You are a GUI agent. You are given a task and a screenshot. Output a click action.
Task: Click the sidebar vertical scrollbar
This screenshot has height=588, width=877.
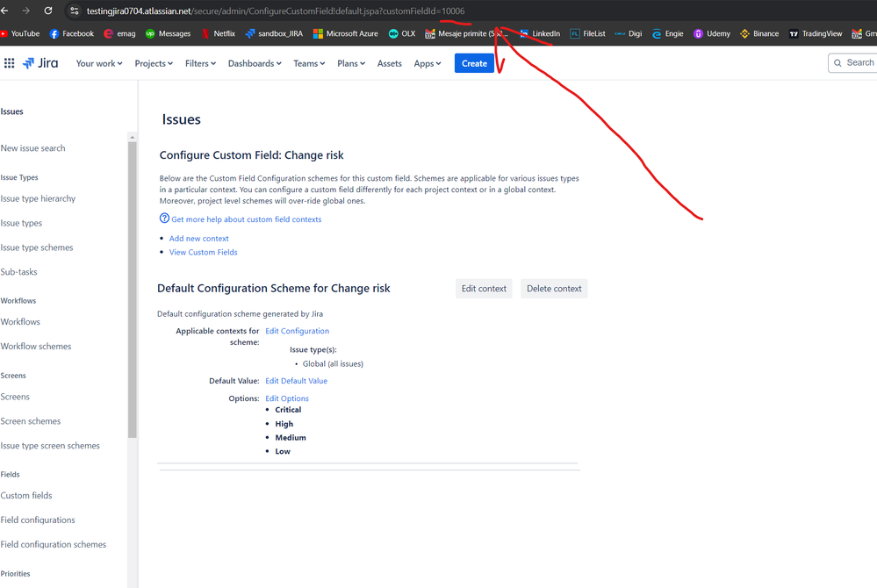[132, 290]
